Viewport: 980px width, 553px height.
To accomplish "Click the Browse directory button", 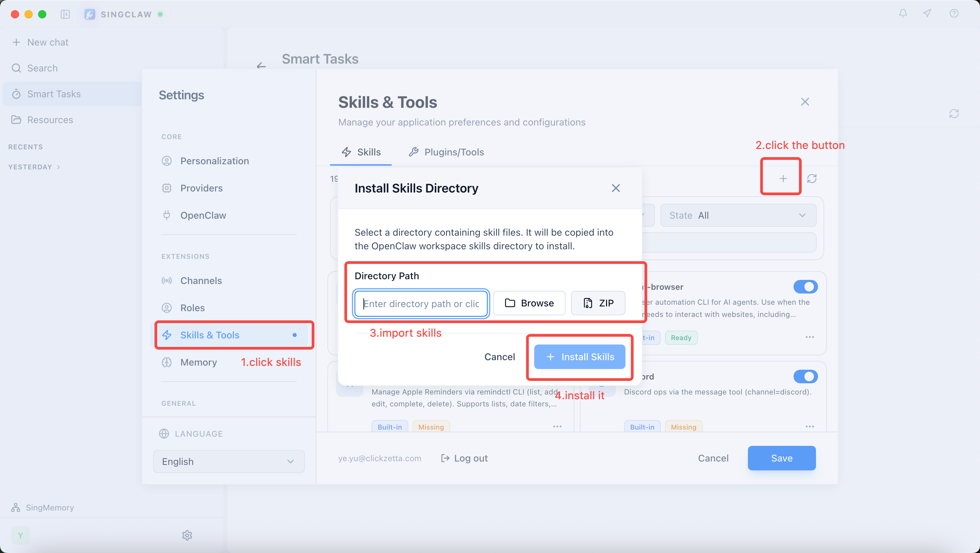I will tap(529, 303).
